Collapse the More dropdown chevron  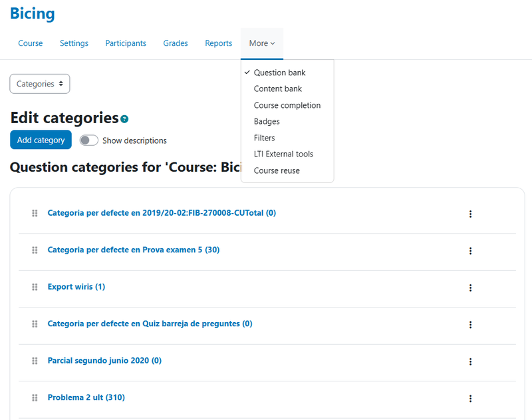271,43
